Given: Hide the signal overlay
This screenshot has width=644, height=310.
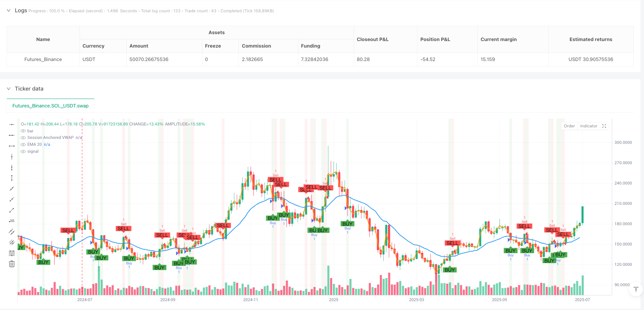Looking at the screenshot, I should (x=23, y=151).
